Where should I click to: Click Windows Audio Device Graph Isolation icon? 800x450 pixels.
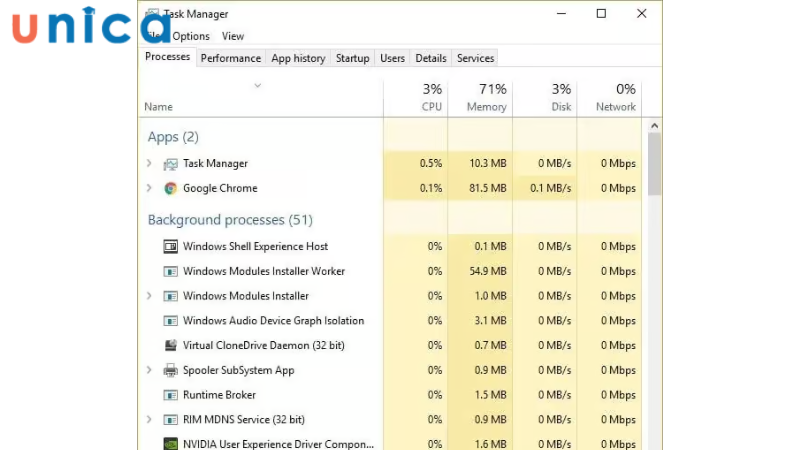170,321
